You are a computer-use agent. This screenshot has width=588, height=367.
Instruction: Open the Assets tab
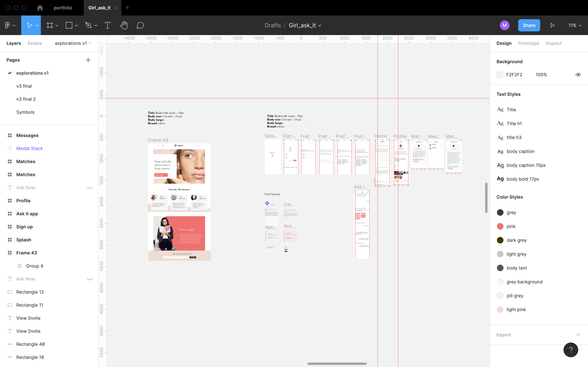[35, 43]
